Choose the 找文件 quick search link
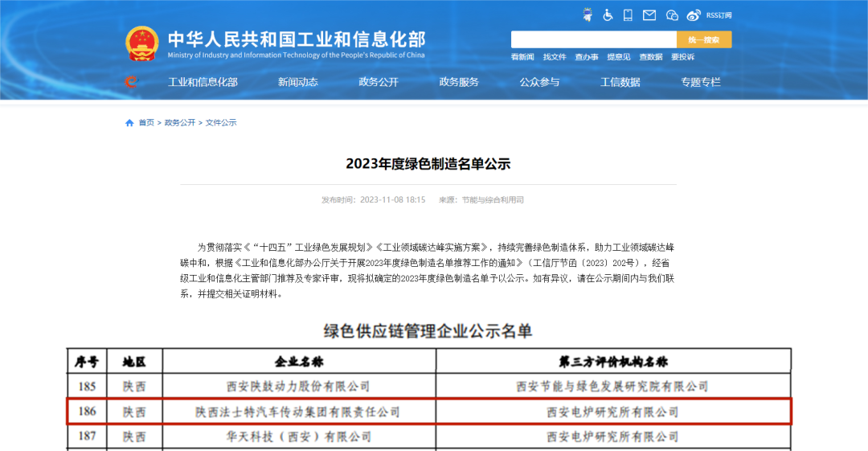This screenshot has height=451, width=868. 555,57
